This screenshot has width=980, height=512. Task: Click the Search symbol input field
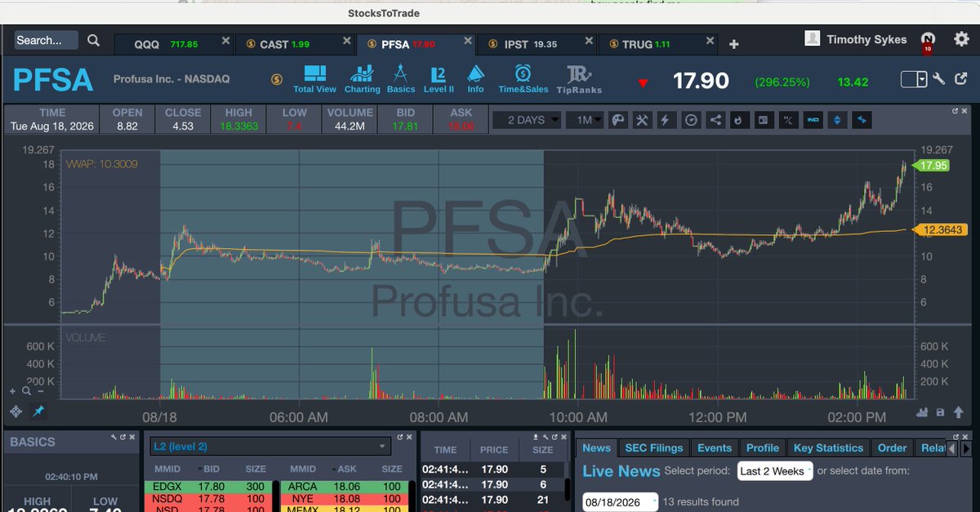tap(47, 40)
